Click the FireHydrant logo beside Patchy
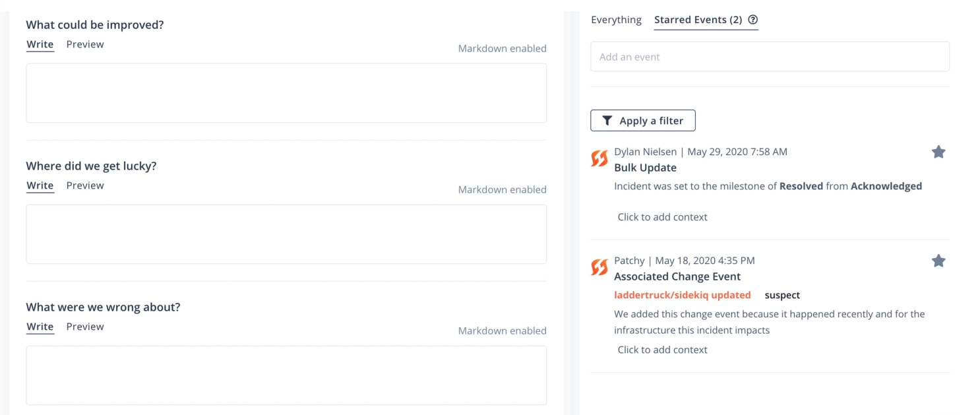This screenshot has width=980, height=415. point(599,267)
